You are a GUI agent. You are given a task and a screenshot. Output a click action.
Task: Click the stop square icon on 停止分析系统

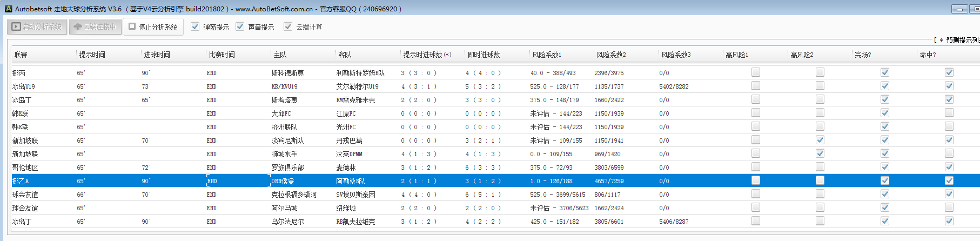(x=132, y=26)
